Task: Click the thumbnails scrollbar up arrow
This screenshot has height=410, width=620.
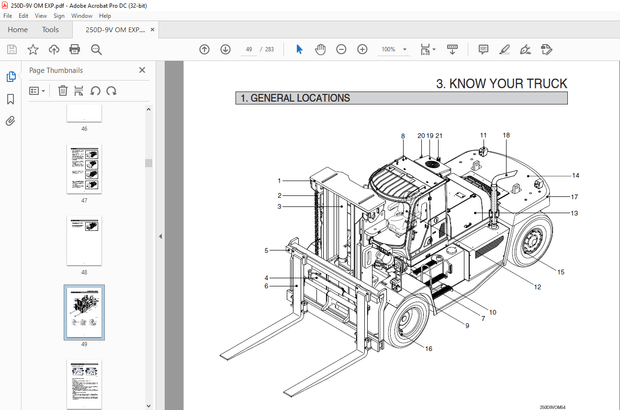Action: tap(149, 109)
